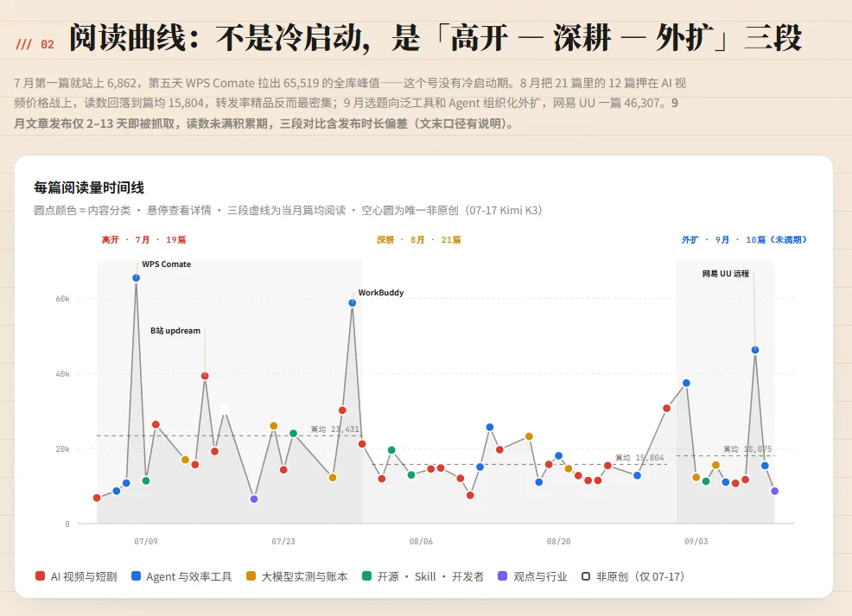
Task: Toggle the 观点与行业 legend label
Action: click(539, 576)
